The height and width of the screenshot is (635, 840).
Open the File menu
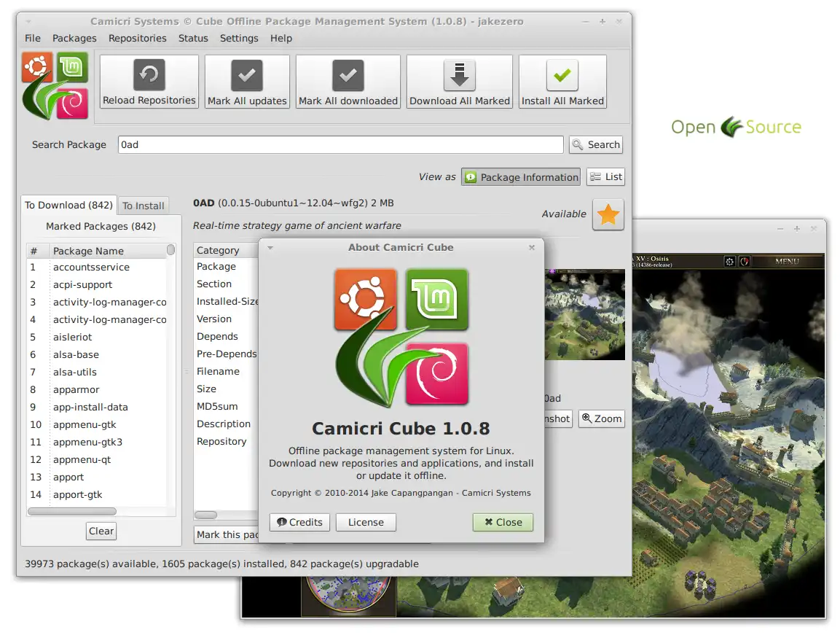(x=33, y=38)
